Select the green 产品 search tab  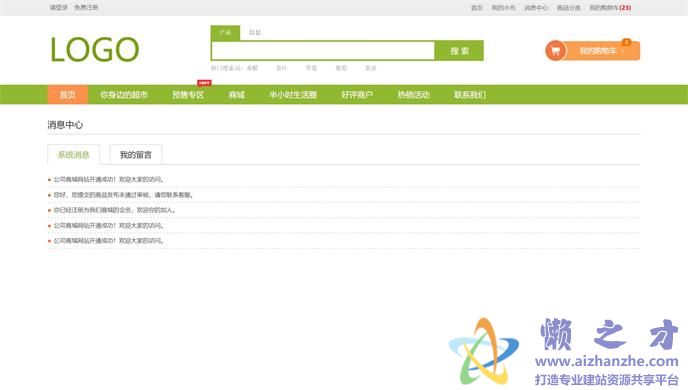(226, 33)
